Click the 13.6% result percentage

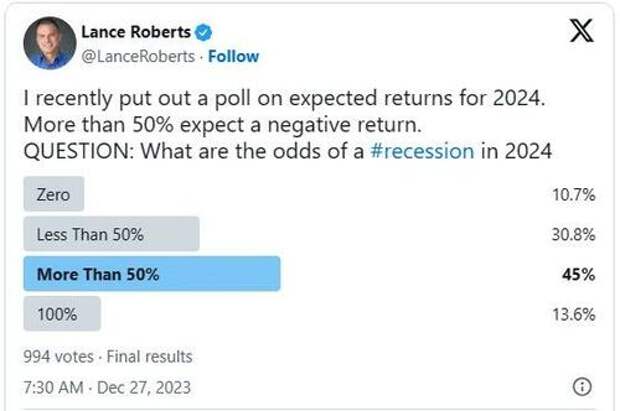(x=574, y=314)
